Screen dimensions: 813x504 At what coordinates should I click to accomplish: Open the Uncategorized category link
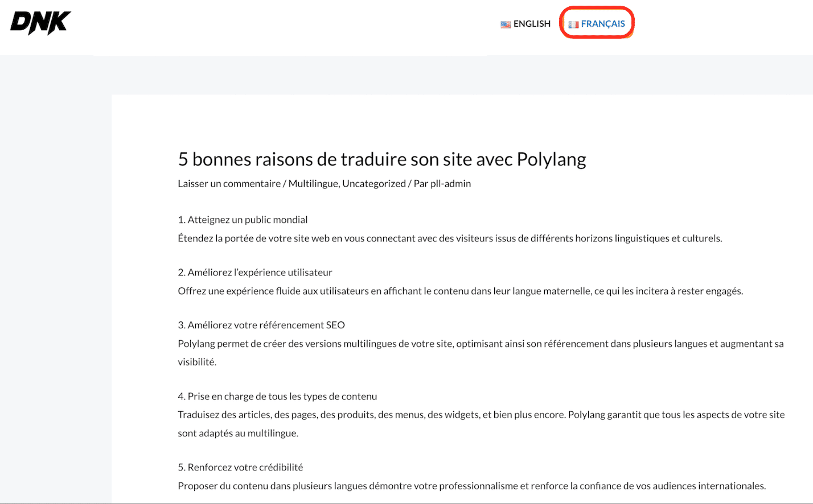[x=374, y=184]
